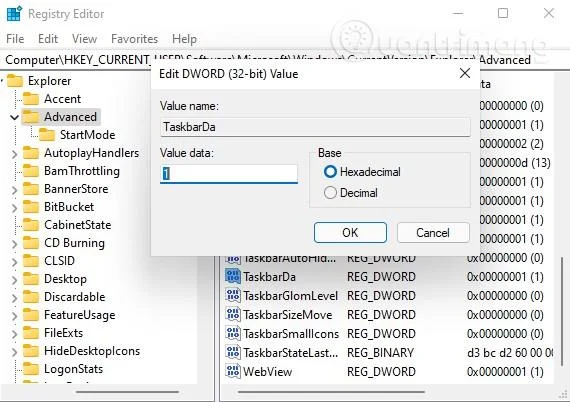Viewport: 570px width, 402px height.
Task: Click the StartMode folder icon
Action: 47,135
